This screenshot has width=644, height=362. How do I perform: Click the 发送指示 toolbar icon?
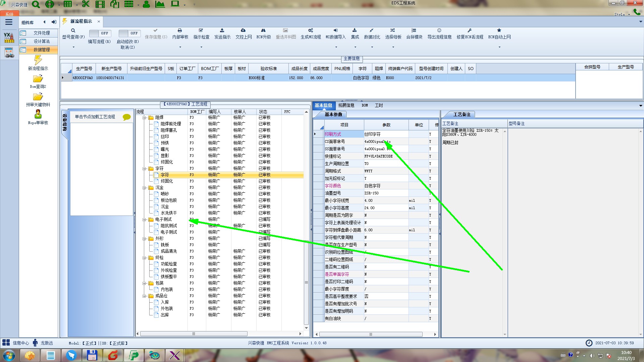pos(222,31)
